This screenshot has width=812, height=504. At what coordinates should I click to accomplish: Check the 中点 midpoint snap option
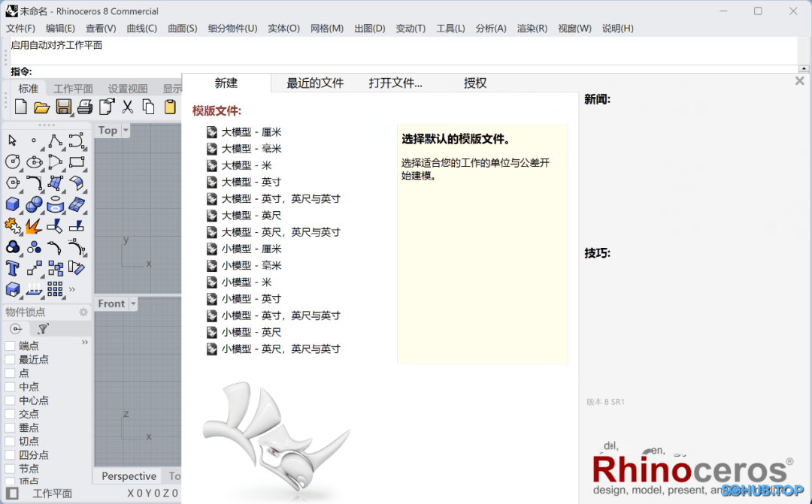pos(8,387)
